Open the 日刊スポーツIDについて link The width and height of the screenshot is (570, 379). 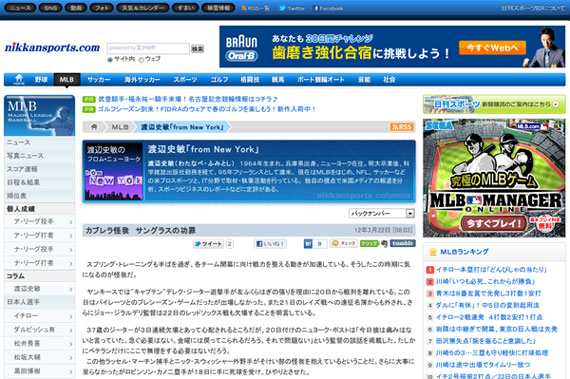pyautogui.click(x=533, y=8)
